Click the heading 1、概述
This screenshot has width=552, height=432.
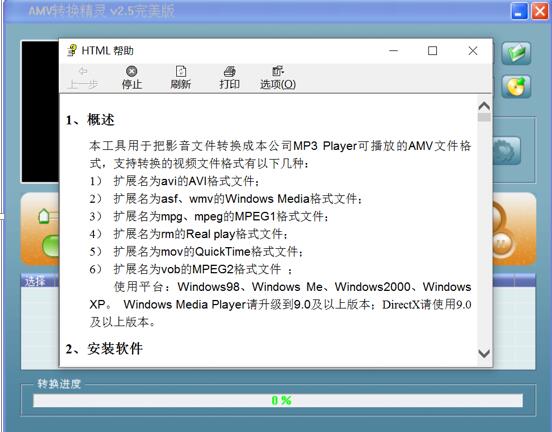pos(90,120)
